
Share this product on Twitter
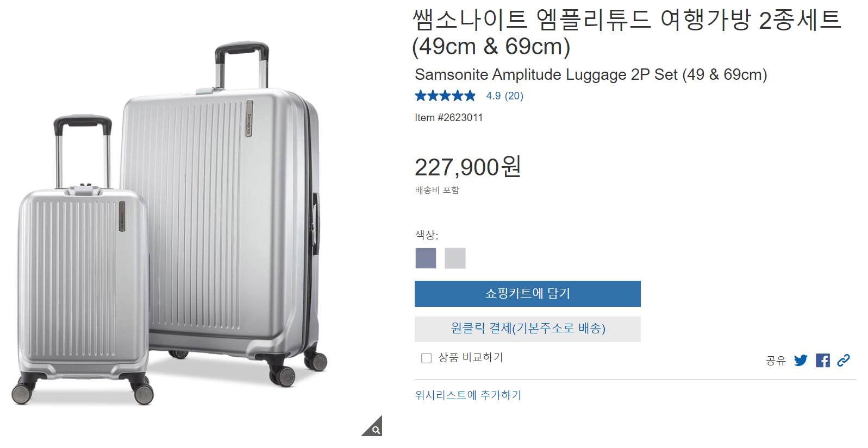(801, 361)
